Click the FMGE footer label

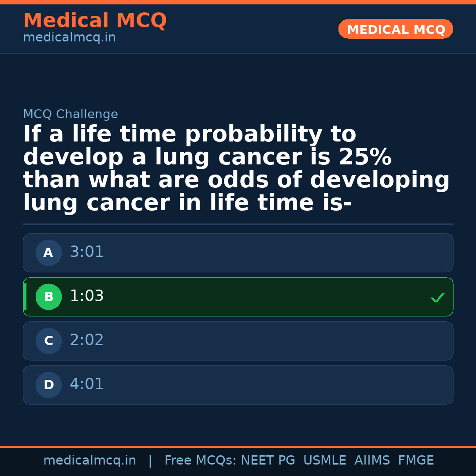tap(416, 461)
